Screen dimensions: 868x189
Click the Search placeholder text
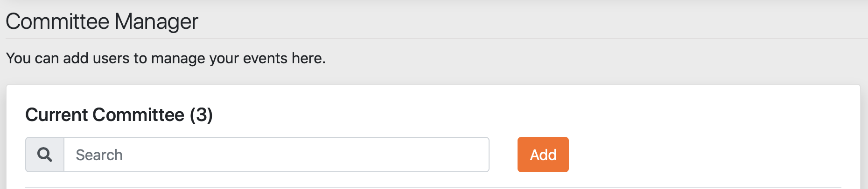(x=99, y=155)
